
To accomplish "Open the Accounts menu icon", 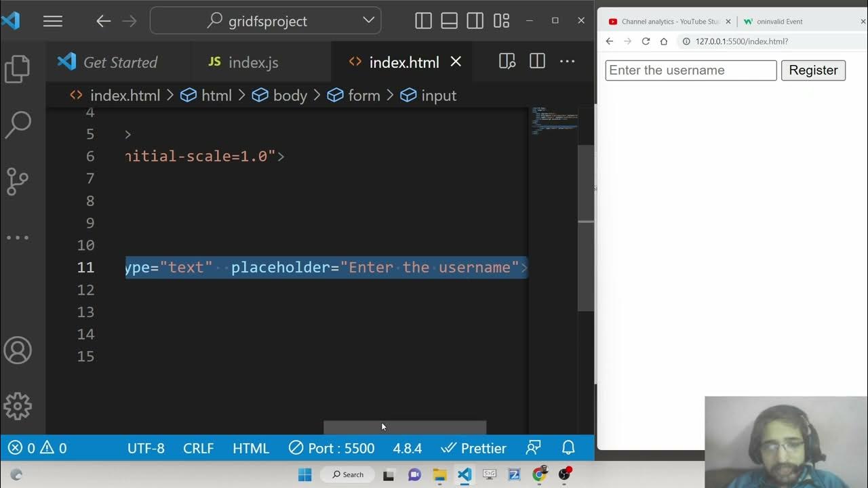I will (18, 350).
